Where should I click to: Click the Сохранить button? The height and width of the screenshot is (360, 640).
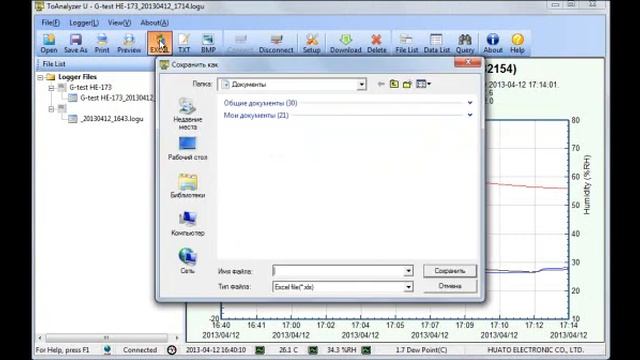coord(450,271)
